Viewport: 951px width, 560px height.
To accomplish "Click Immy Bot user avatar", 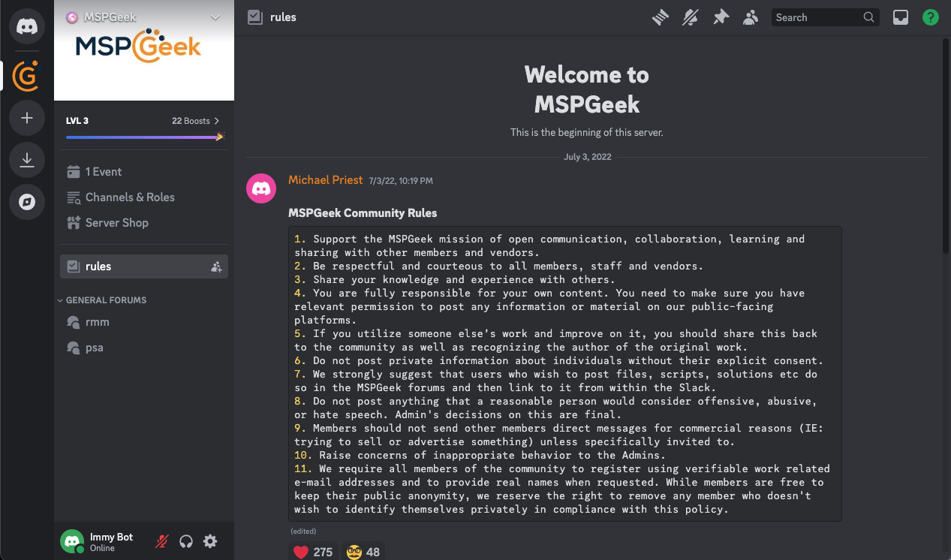I will 72,541.
